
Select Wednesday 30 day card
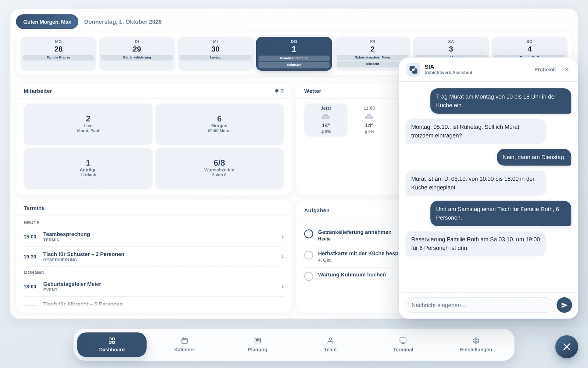(215, 53)
